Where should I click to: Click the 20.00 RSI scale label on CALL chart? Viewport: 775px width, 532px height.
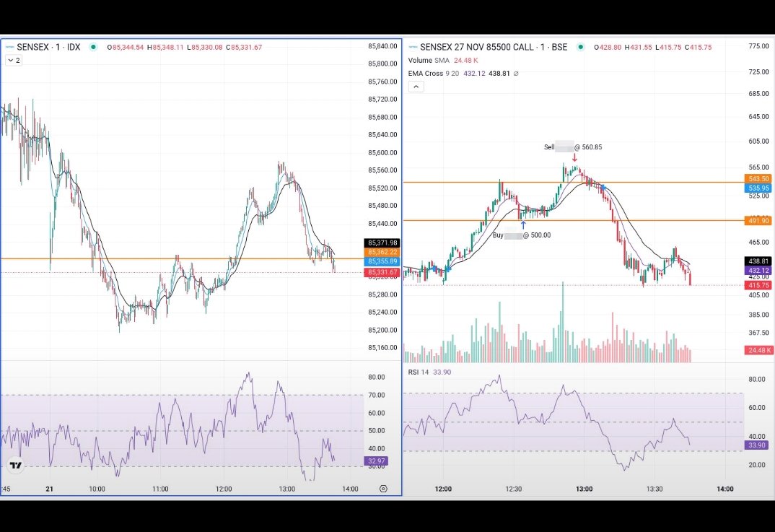[x=757, y=465]
